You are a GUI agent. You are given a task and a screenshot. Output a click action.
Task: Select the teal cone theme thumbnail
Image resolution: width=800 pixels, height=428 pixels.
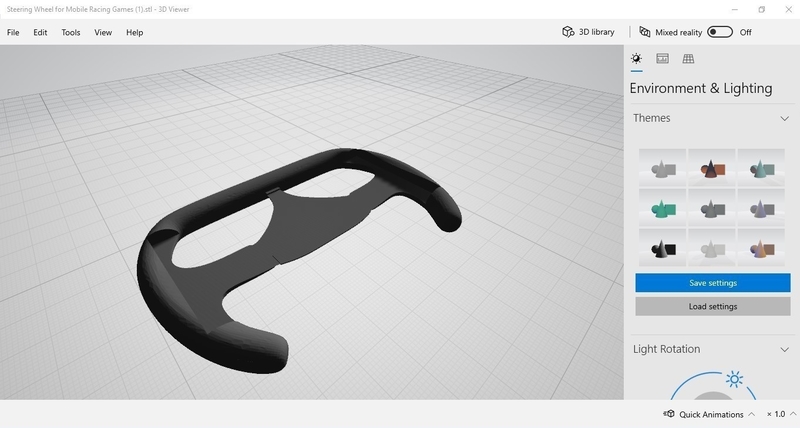[x=761, y=168]
